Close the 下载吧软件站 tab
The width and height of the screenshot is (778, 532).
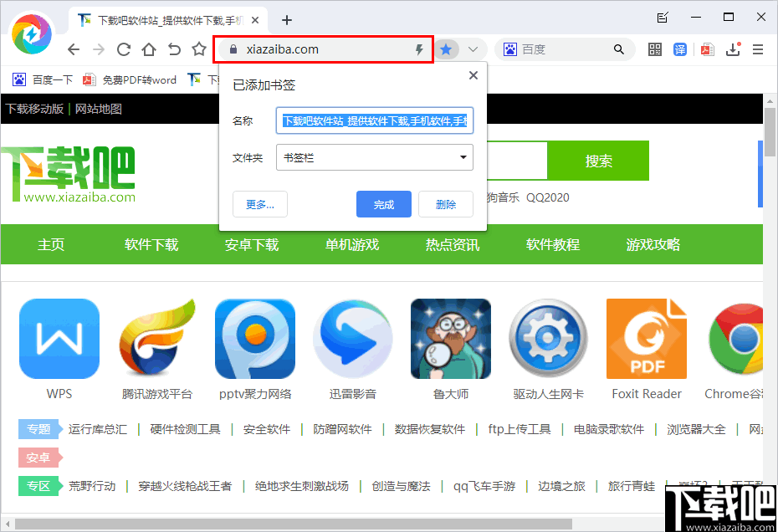click(x=255, y=20)
